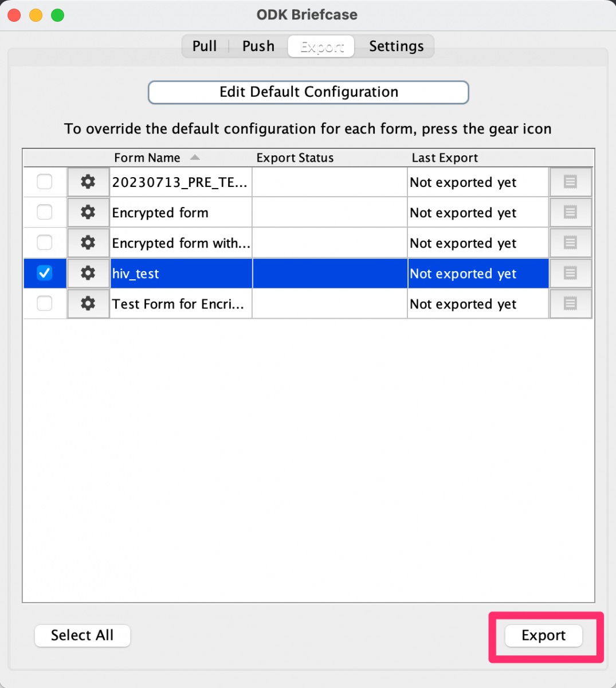Switch to the Pull tab
The width and height of the screenshot is (616, 688).
205,46
